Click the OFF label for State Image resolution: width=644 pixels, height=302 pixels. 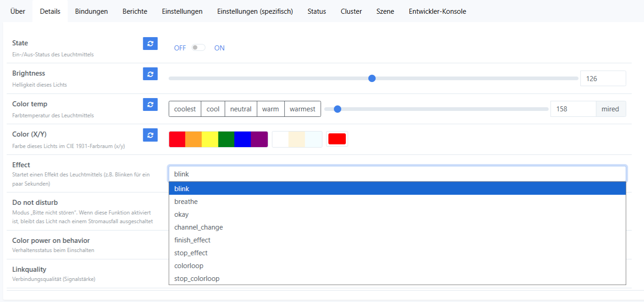(x=180, y=48)
